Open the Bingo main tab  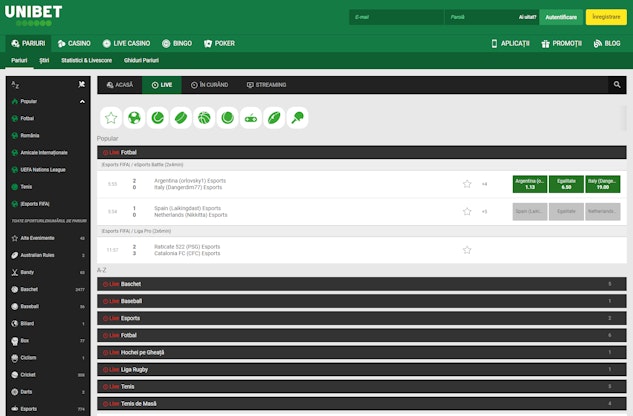[x=177, y=43]
